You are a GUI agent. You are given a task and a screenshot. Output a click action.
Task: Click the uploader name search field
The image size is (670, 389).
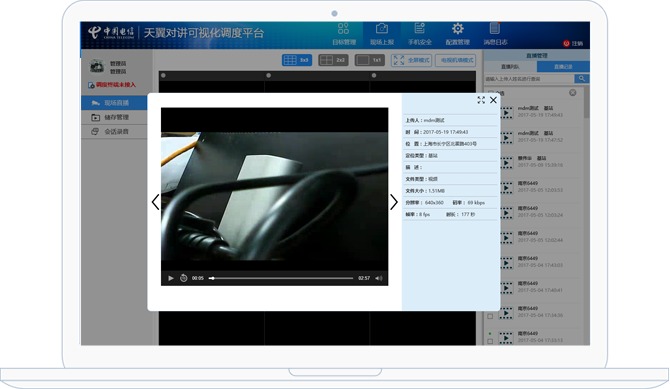pyautogui.click(x=529, y=79)
